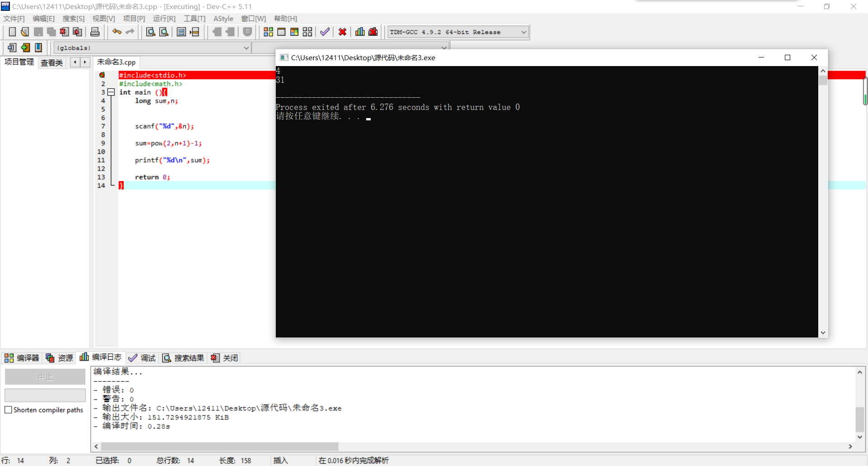868x466 pixels.
Task: Switch to the 项目管理 panel tab
Action: pyautogui.click(x=19, y=62)
